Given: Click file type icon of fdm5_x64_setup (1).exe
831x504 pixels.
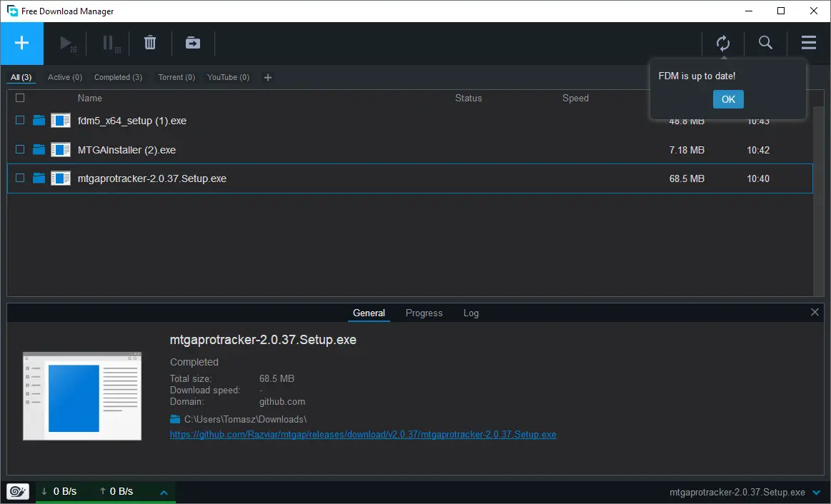Looking at the screenshot, I should point(61,121).
